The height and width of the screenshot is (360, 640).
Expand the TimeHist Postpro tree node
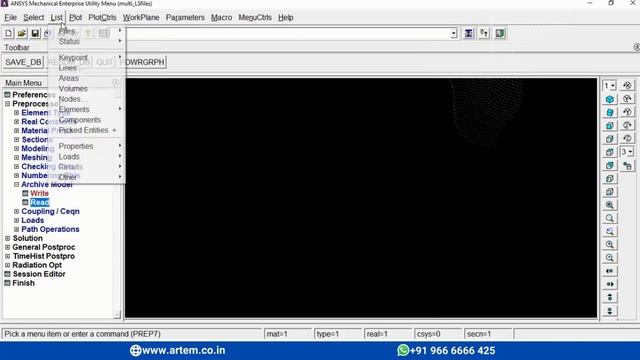click(7, 256)
